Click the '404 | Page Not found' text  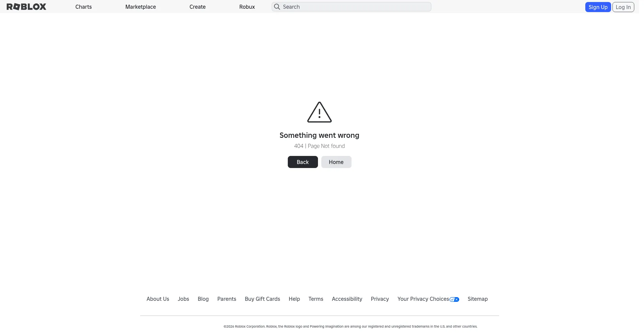pos(319,146)
